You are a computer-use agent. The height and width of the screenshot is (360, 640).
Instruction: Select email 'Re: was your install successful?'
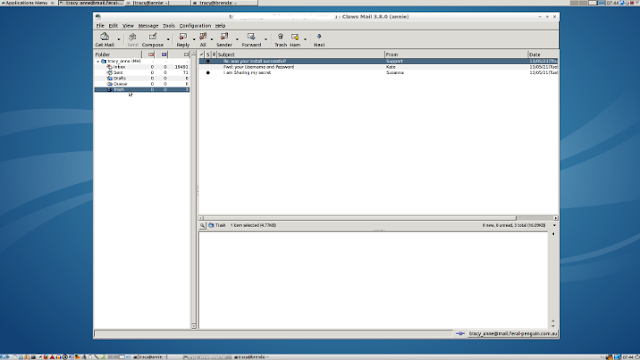(378, 61)
